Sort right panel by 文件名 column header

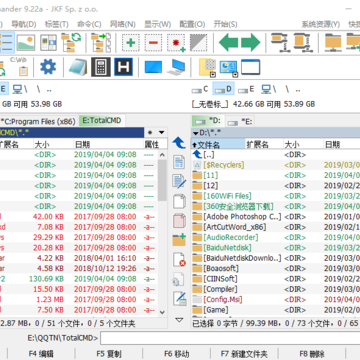[218, 144]
